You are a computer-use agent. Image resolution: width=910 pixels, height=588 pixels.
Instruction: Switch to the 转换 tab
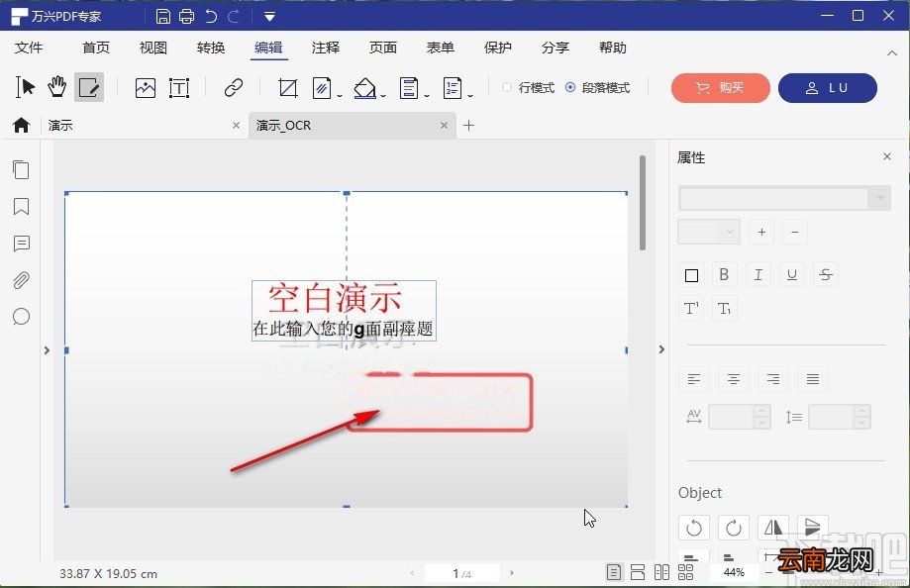pyautogui.click(x=211, y=48)
